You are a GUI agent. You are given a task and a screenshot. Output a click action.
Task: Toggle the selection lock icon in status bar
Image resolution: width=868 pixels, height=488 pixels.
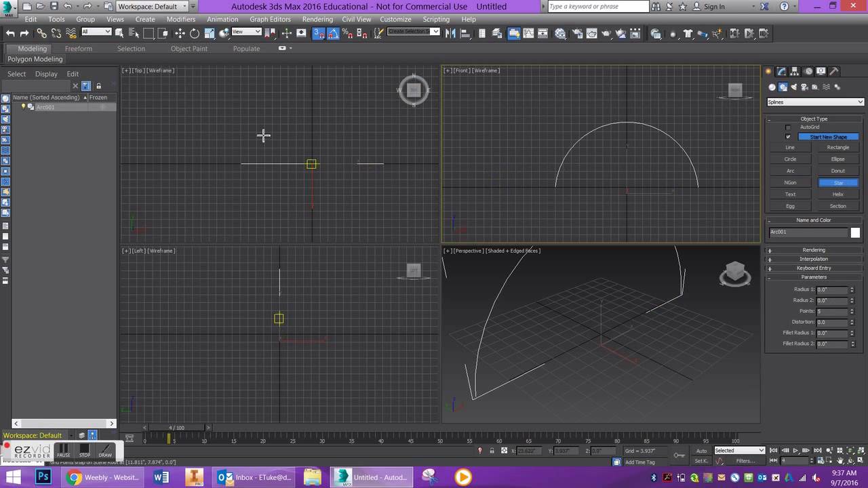point(492,451)
